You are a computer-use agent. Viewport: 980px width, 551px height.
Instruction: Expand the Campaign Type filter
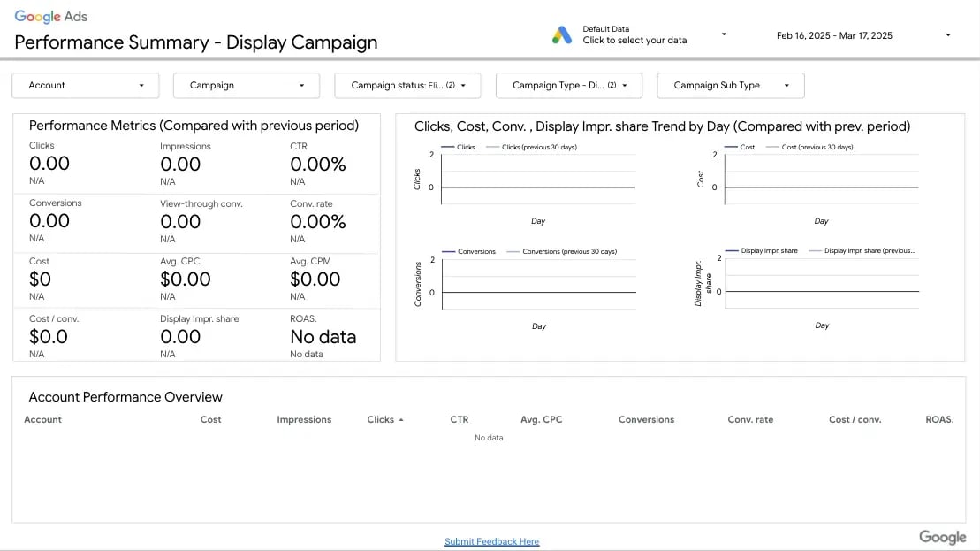point(569,85)
